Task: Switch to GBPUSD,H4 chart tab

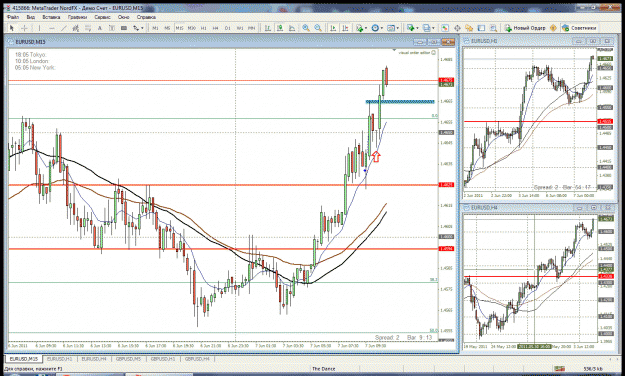Action: coord(197,359)
